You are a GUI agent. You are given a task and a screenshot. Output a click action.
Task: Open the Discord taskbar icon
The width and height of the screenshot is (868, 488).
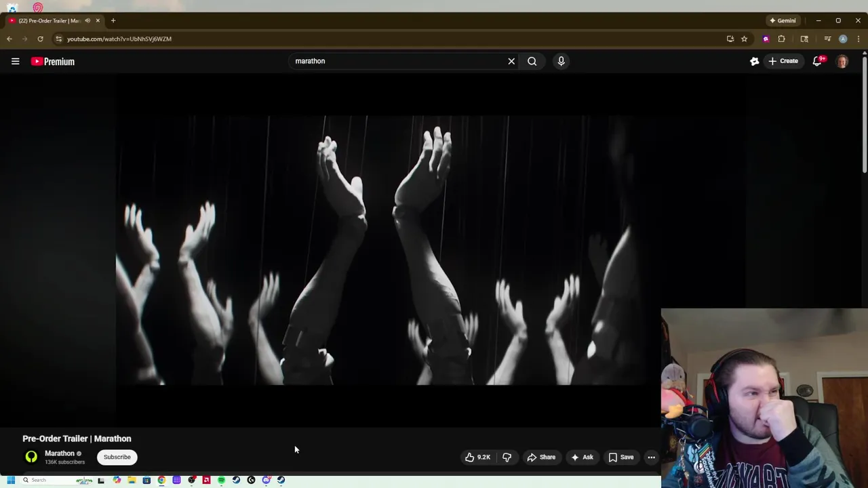tap(266, 480)
